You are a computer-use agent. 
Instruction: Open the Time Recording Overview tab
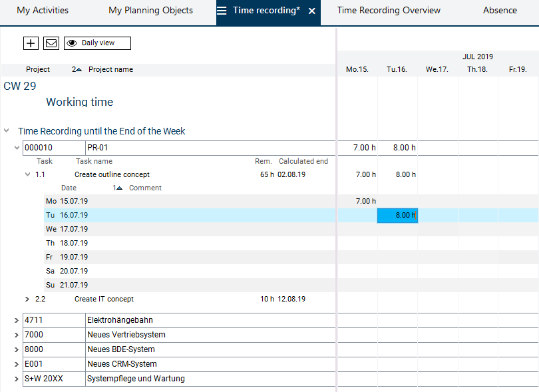389,11
